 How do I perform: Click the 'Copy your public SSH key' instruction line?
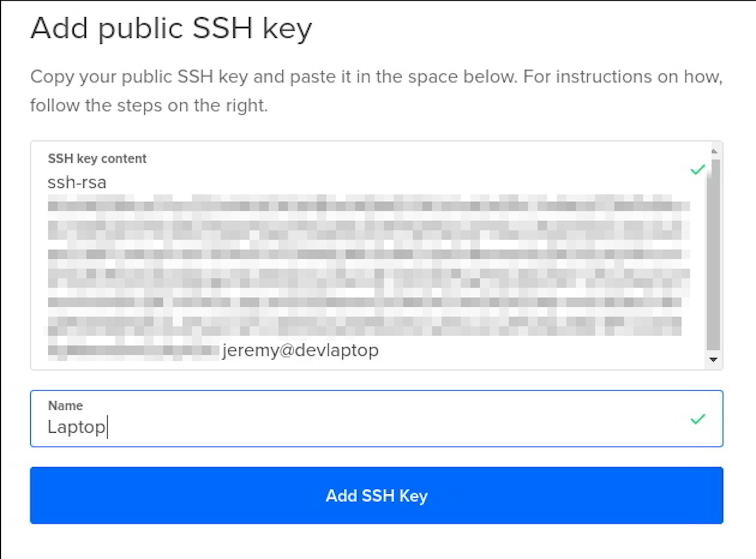coord(376,76)
